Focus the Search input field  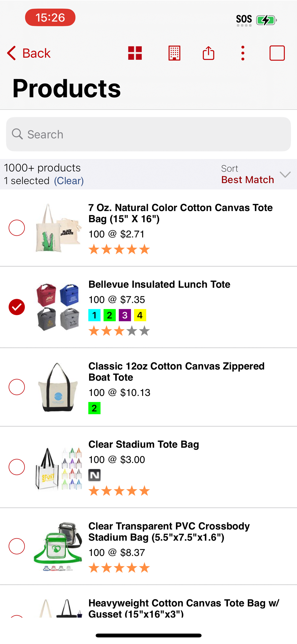148,134
